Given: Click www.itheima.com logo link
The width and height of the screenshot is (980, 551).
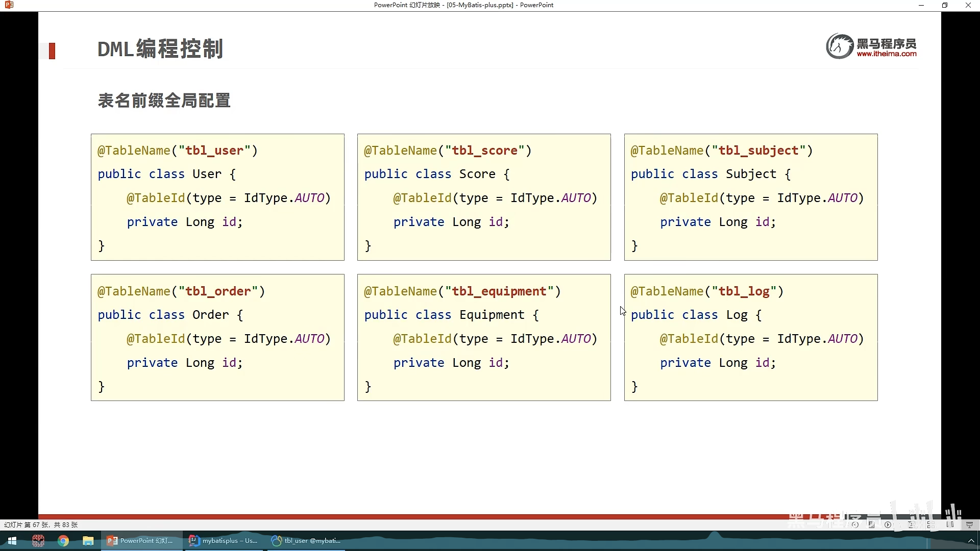Looking at the screenshot, I should pyautogui.click(x=886, y=54).
